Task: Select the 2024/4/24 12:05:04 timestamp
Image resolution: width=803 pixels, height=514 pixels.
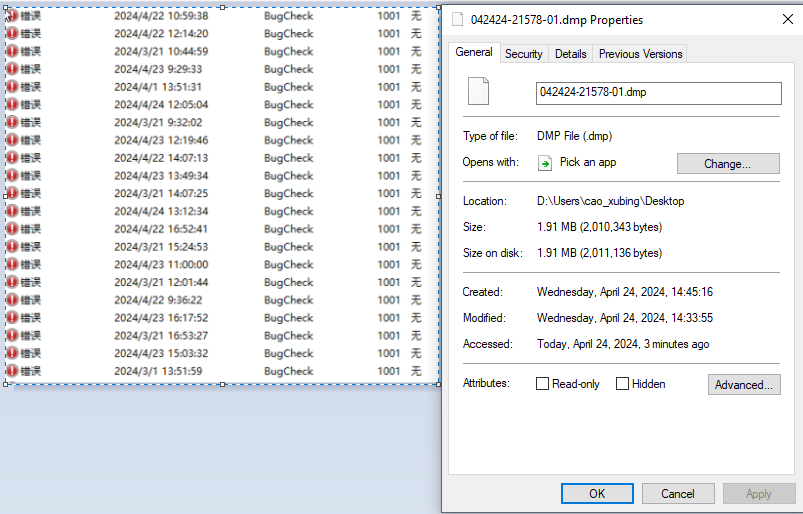Action: [161, 104]
